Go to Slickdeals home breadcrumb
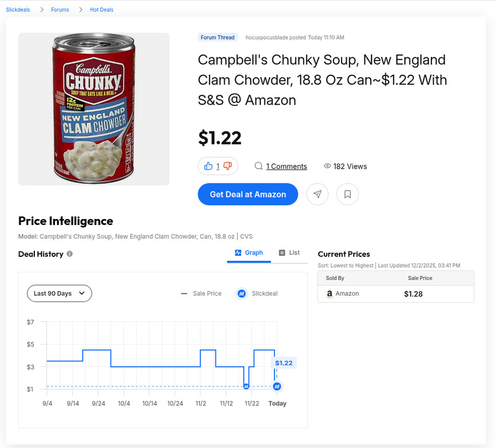 [x=18, y=9]
